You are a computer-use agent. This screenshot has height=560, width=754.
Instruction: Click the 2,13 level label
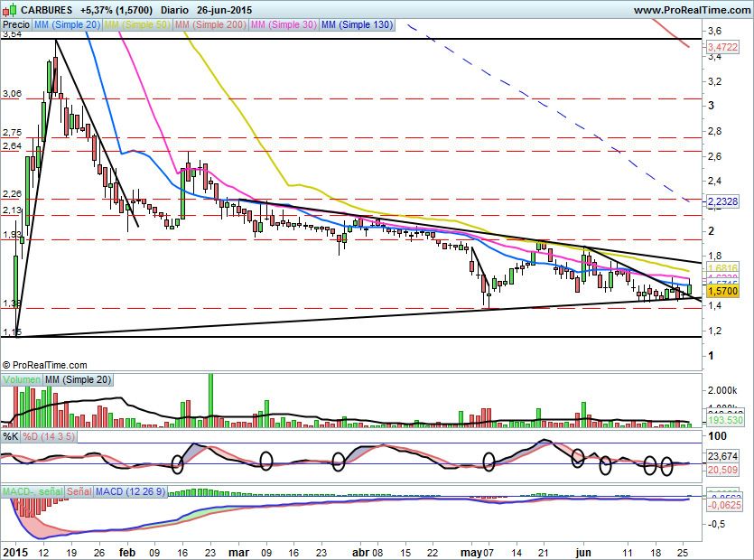12,210
